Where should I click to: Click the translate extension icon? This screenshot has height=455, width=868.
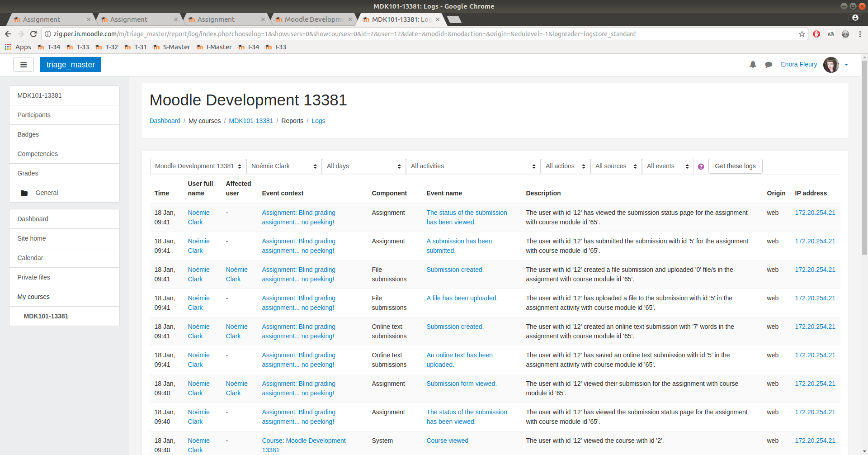831,34
